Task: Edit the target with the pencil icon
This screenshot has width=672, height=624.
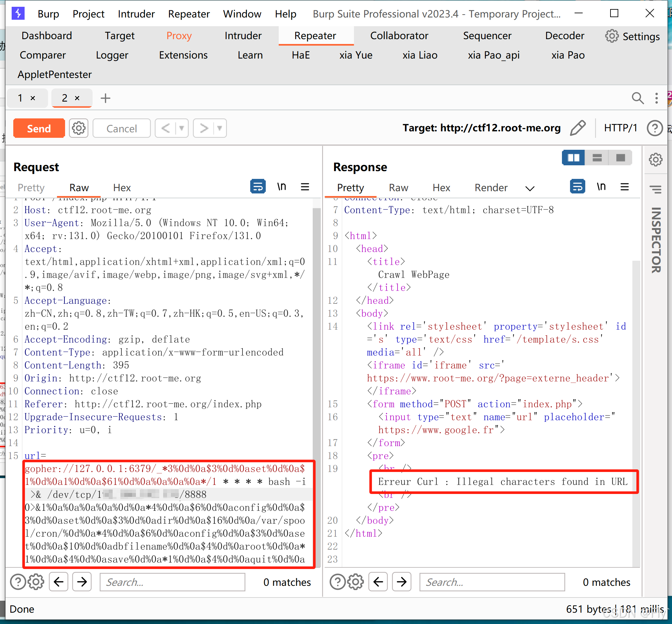Action: coord(578,128)
